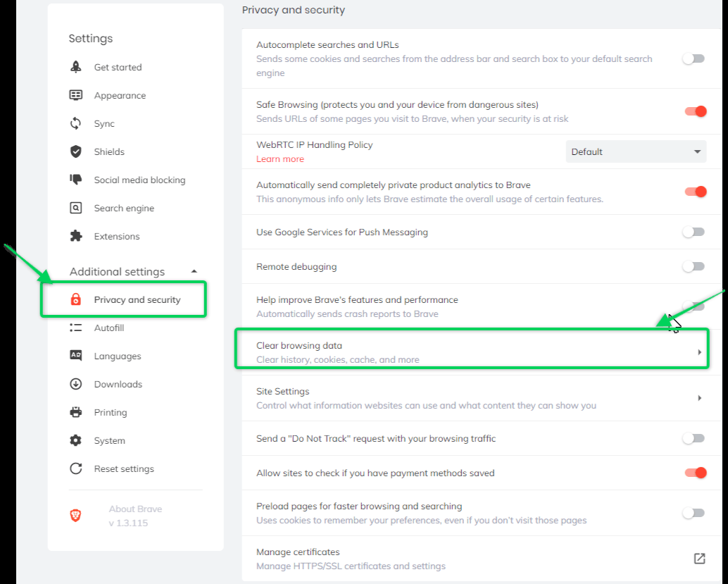Enable the Do Not Track request toggle

pyautogui.click(x=694, y=438)
